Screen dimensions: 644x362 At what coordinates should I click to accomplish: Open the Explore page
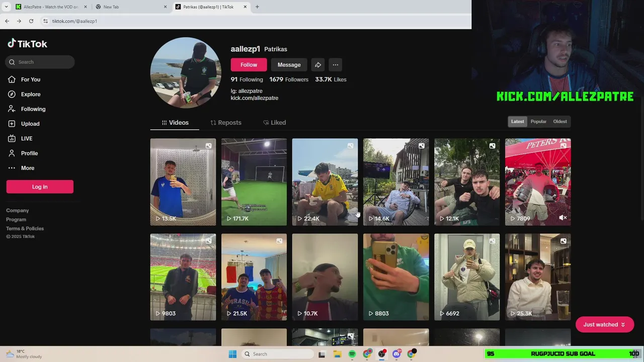(x=30, y=94)
